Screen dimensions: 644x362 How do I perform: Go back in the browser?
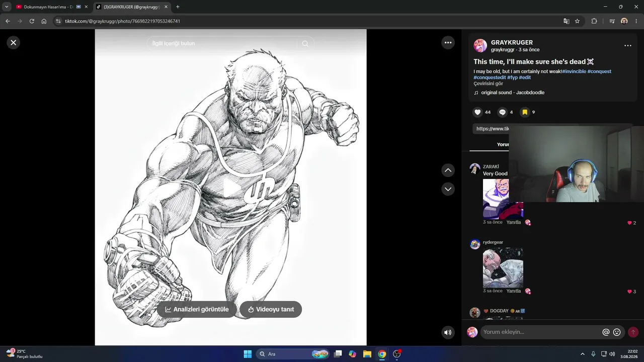click(8, 21)
